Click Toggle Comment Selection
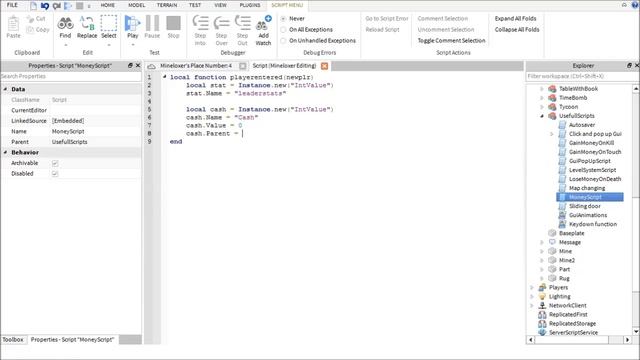 (451, 41)
